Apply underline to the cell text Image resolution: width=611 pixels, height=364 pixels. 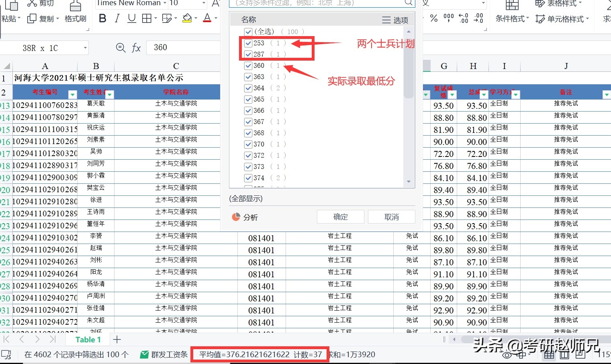coord(131,18)
